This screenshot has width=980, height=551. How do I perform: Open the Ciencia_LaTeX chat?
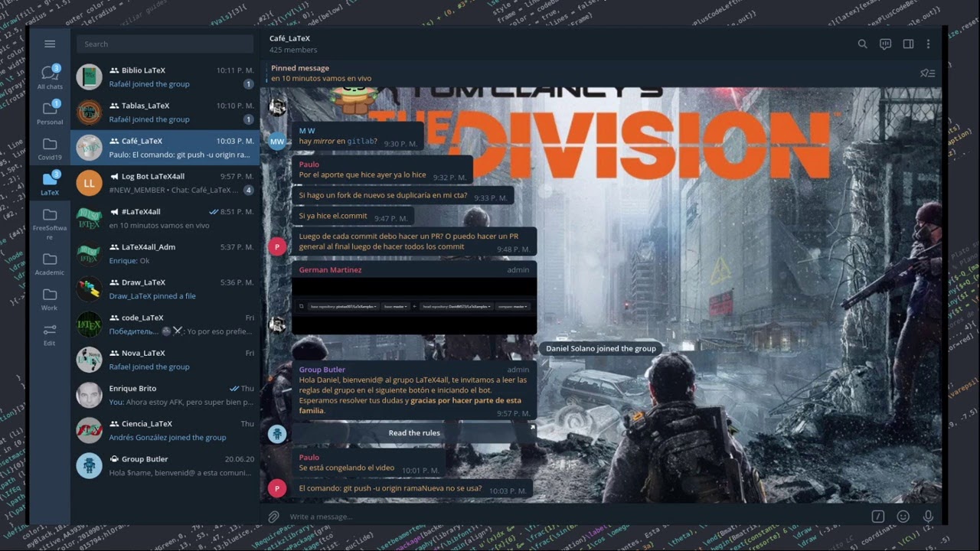pyautogui.click(x=165, y=430)
